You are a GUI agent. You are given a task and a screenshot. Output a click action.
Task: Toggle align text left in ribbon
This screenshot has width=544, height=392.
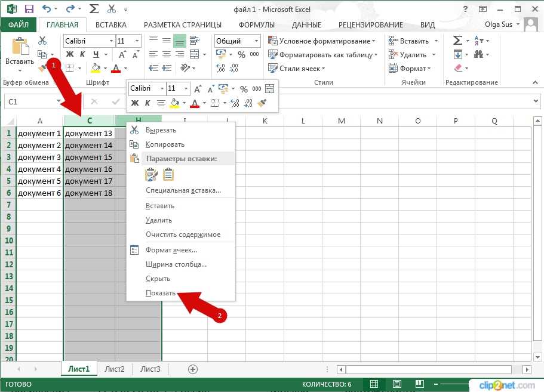(153, 54)
